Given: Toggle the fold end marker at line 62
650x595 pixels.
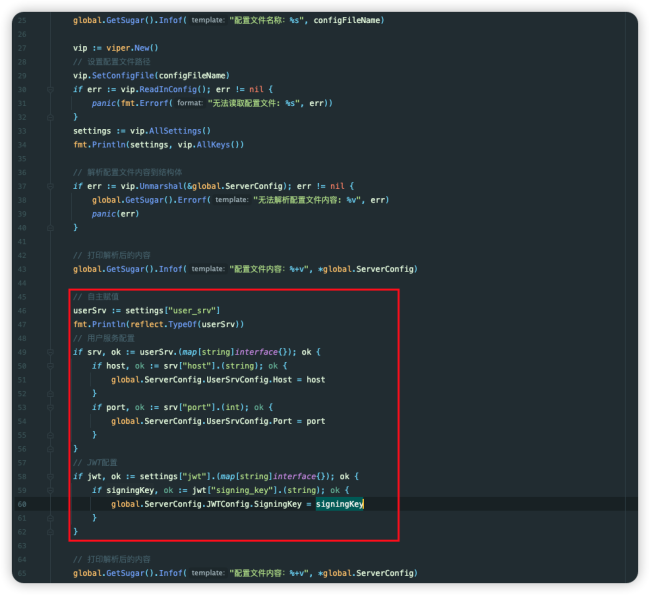Looking at the screenshot, I should point(50,532).
